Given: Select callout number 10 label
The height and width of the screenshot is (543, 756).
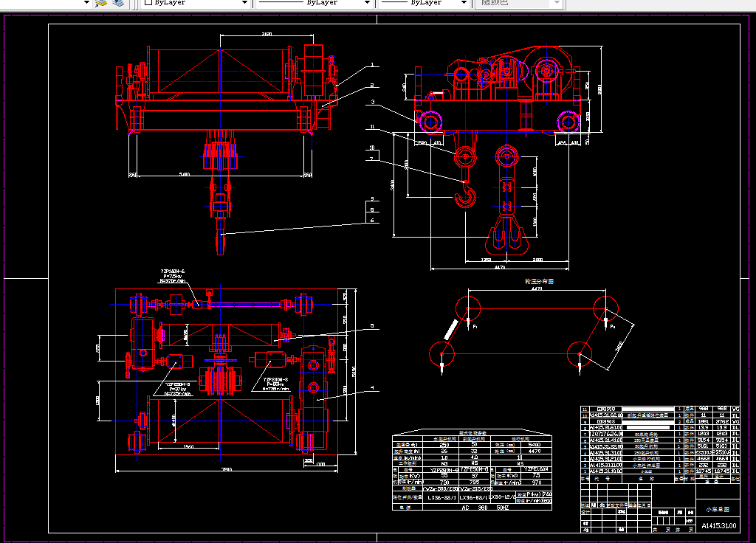Looking at the screenshot, I should click(x=372, y=148).
